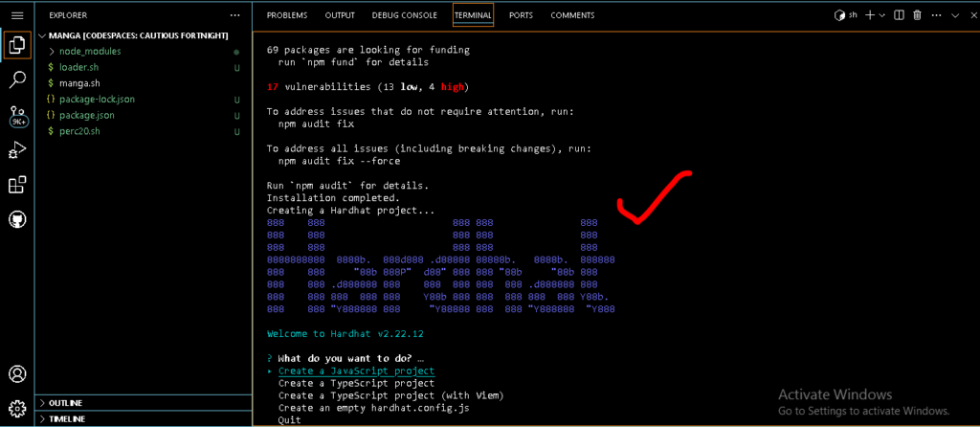This screenshot has height=427, width=980.
Task: Click the braces icon of package.json
Action: point(51,116)
